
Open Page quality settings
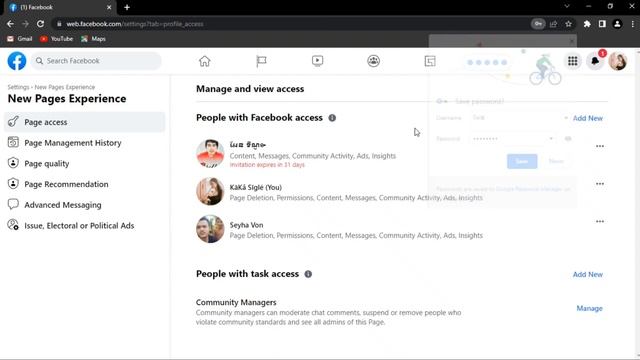click(85, 164)
